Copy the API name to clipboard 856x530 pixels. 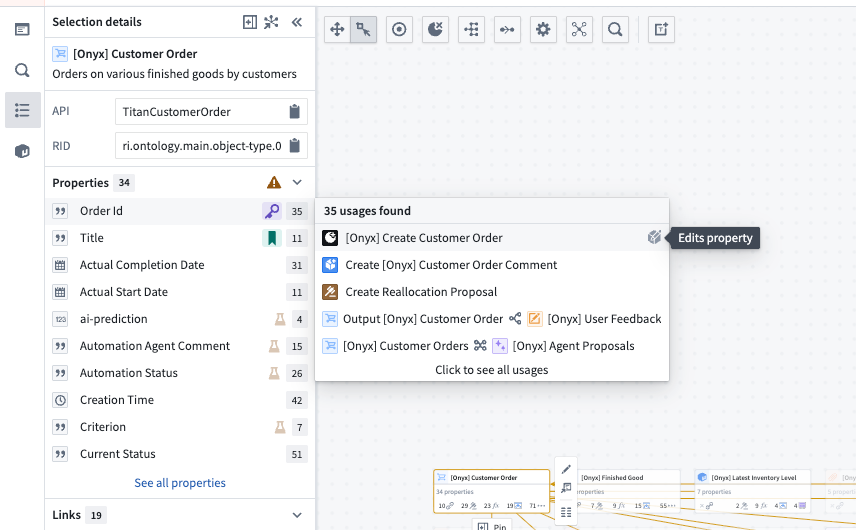[x=294, y=112]
